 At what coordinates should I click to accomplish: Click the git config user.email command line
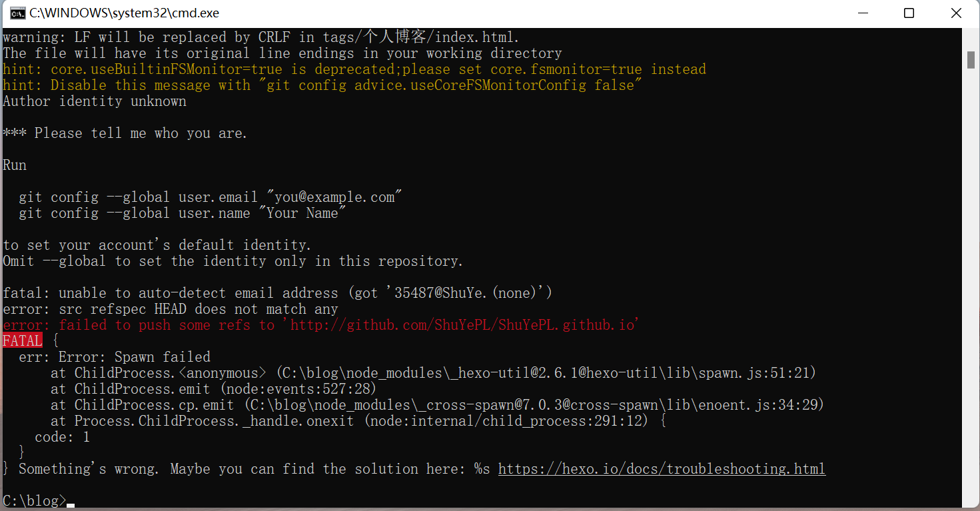(211, 197)
